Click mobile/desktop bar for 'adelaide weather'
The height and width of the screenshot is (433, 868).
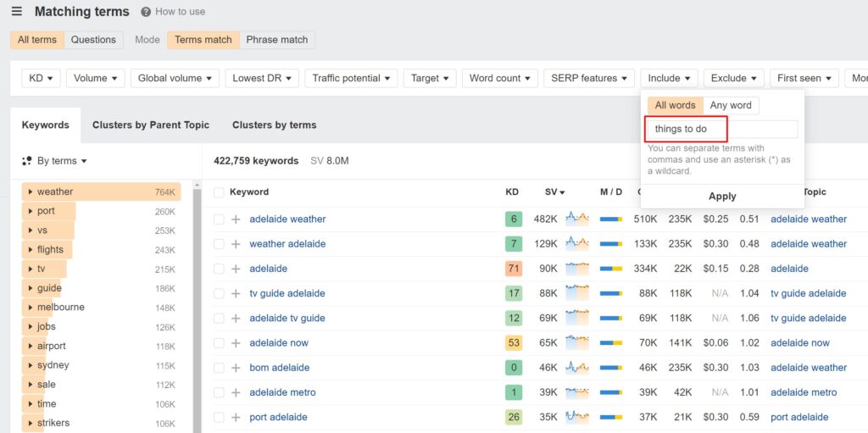point(611,219)
